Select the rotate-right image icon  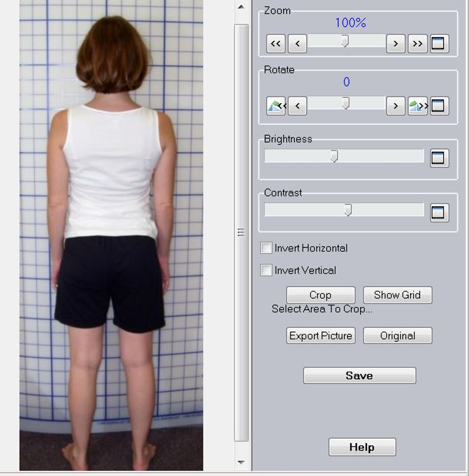[417, 106]
